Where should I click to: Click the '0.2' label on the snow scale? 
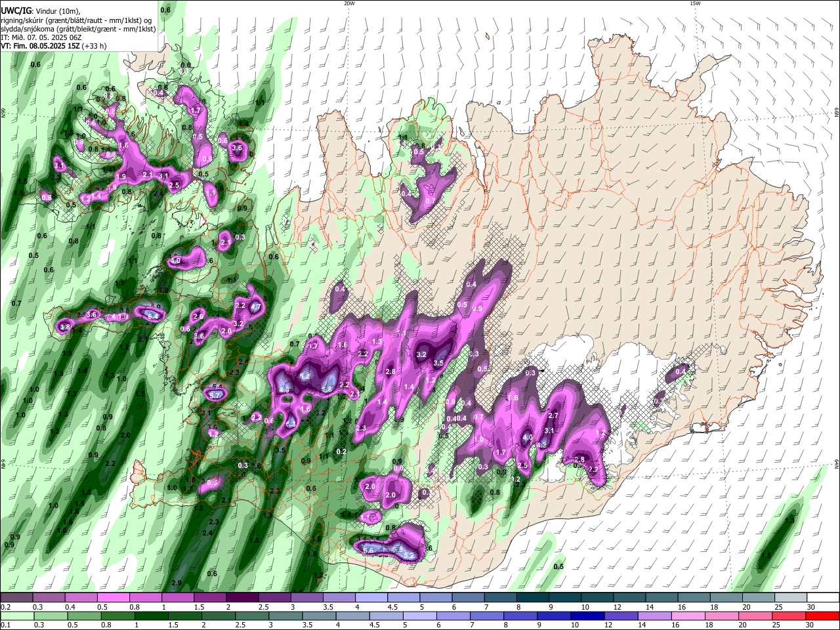tap(5, 607)
